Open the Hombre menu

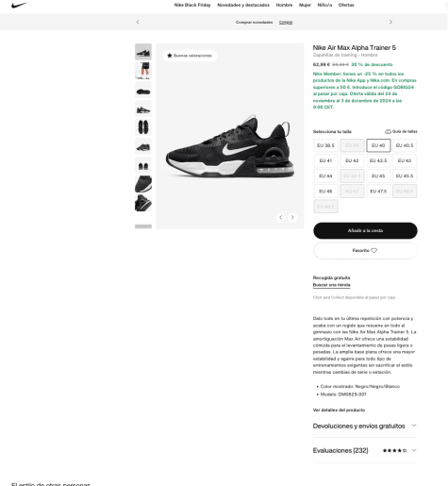(x=284, y=5)
